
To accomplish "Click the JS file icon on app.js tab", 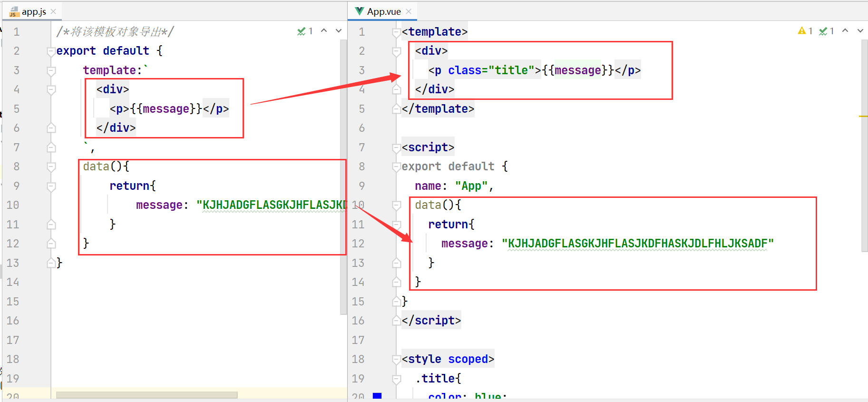I will [14, 11].
